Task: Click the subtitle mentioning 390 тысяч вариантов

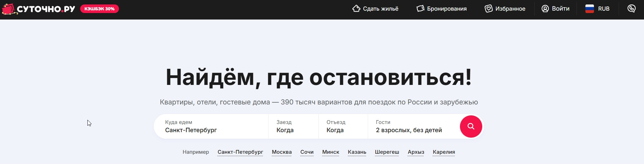Action: point(319,102)
